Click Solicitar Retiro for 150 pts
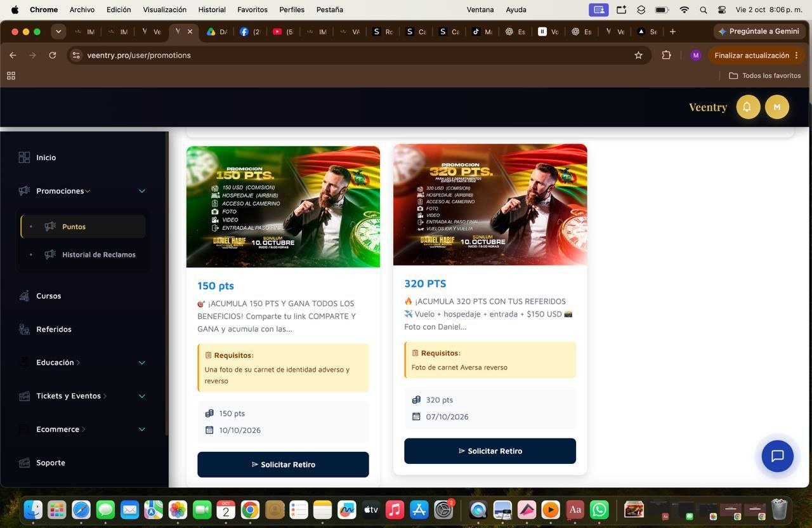This screenshot has width=812, height=528. 283,465
